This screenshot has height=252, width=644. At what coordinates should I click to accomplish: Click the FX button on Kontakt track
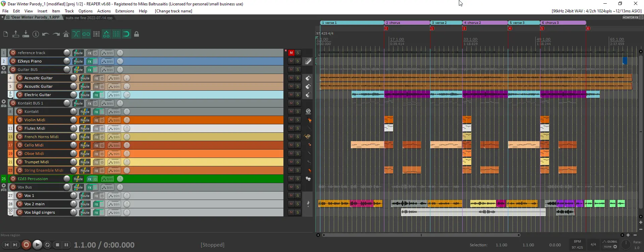click(x=96, y=112)
